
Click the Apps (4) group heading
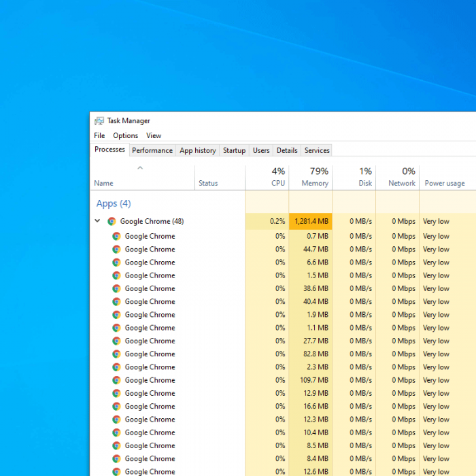114,203
